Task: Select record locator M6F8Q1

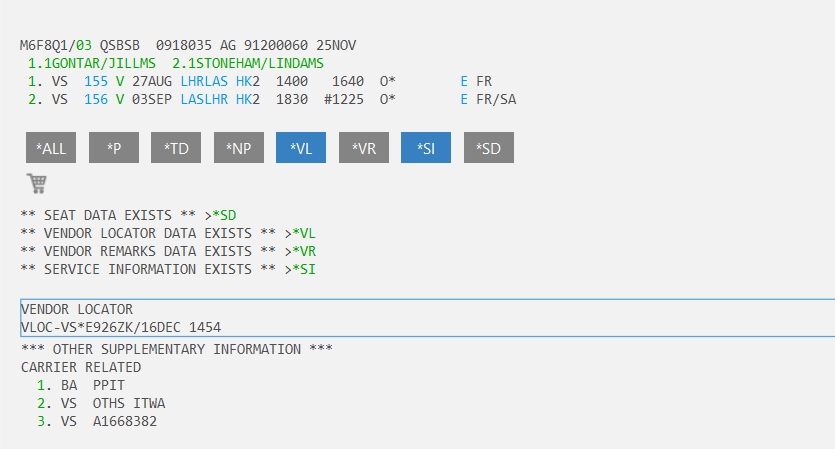Action: pos(44,45)
